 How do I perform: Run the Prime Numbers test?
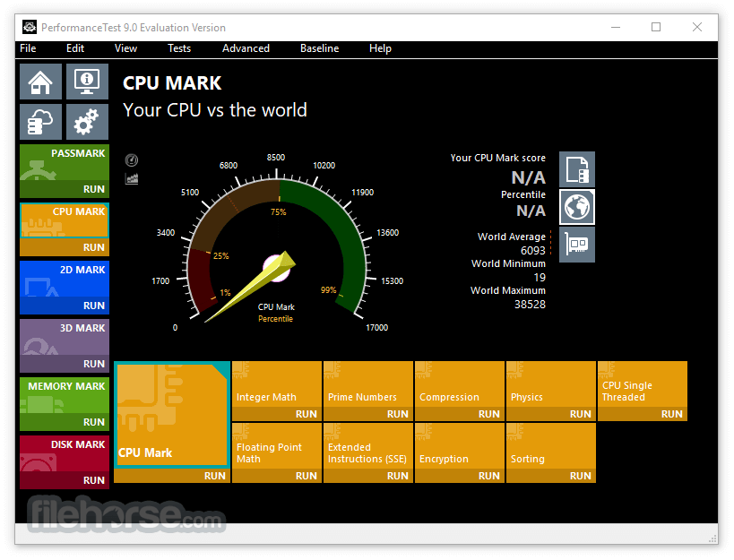point(368,414)
